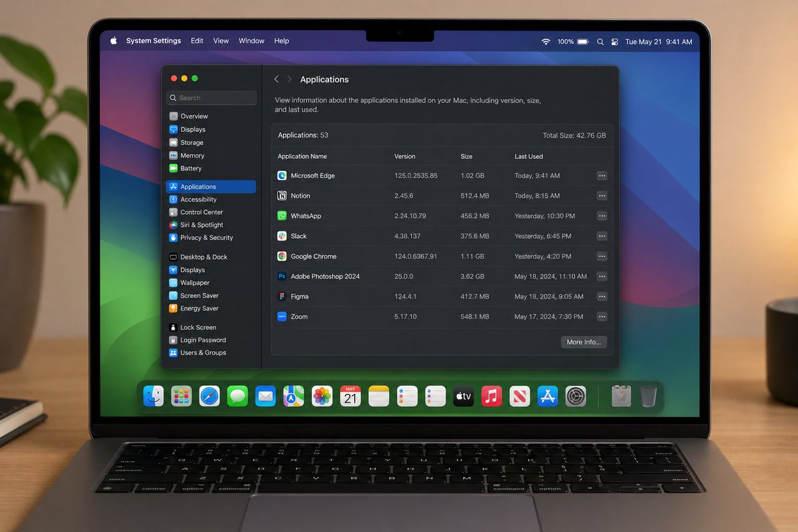Click the Adobe Photoshop 2024 row icon
The image size is (798, 532).
coord(282,276)
